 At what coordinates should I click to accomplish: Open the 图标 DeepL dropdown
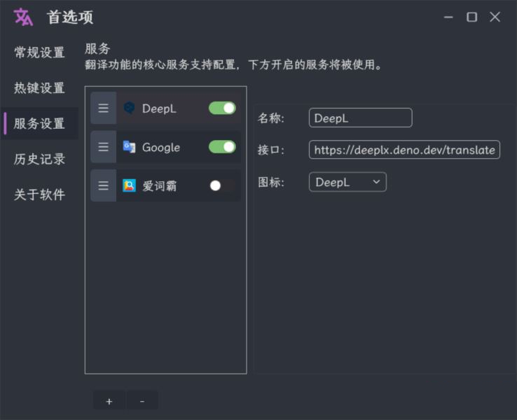(347, 182)
